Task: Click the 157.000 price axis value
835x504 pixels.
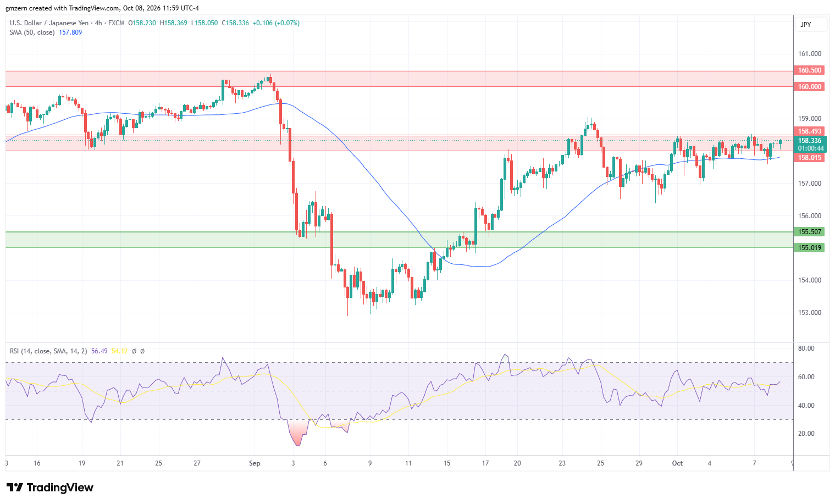Action: [810, 184]
